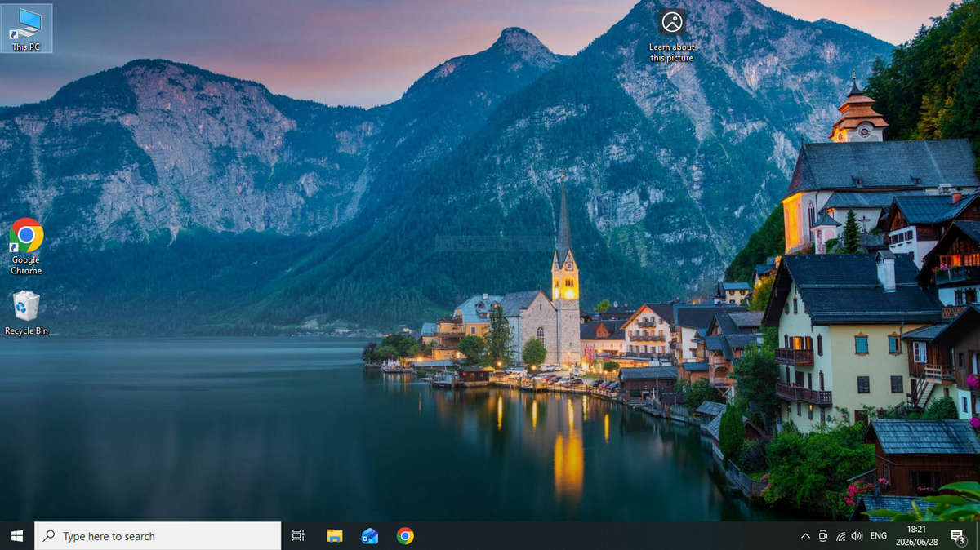Click the Type here to search box

158,536
